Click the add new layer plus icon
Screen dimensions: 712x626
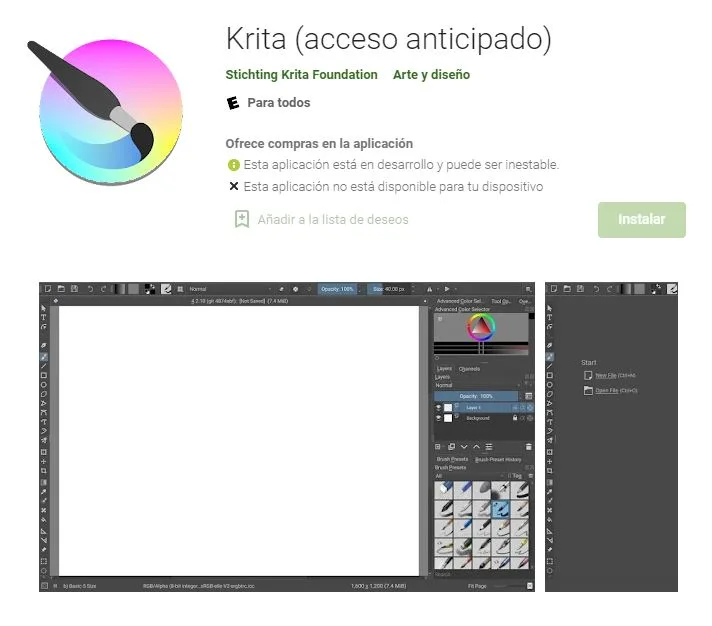click(438, 447)
